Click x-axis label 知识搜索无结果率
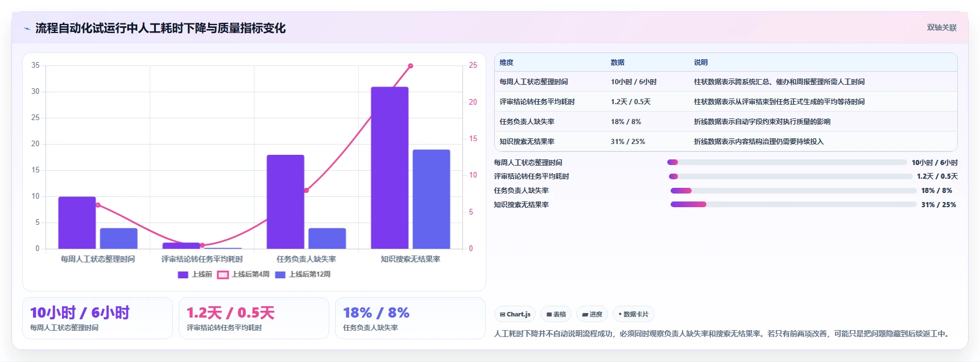This screenshot has height=362, width=980. tap(411, 259)
